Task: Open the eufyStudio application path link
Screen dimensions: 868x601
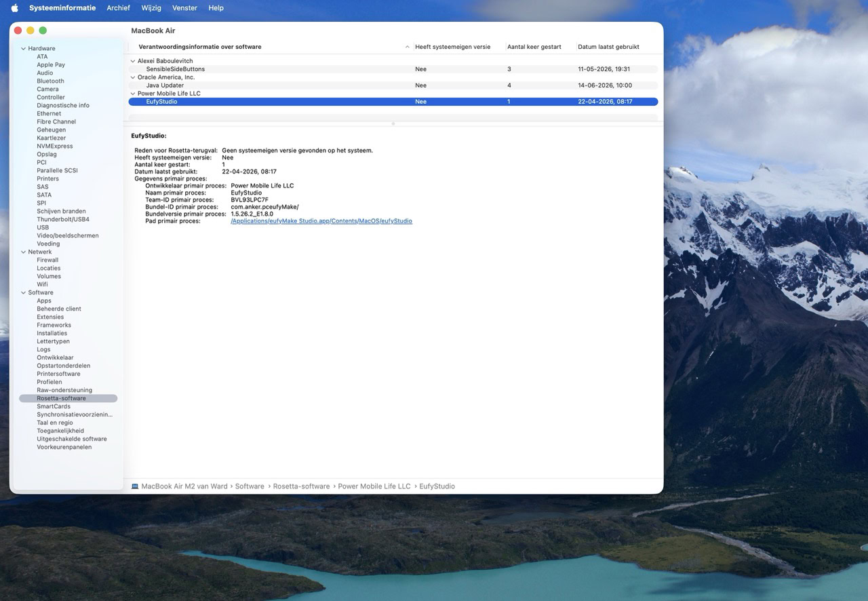Action: pos(321,221)
